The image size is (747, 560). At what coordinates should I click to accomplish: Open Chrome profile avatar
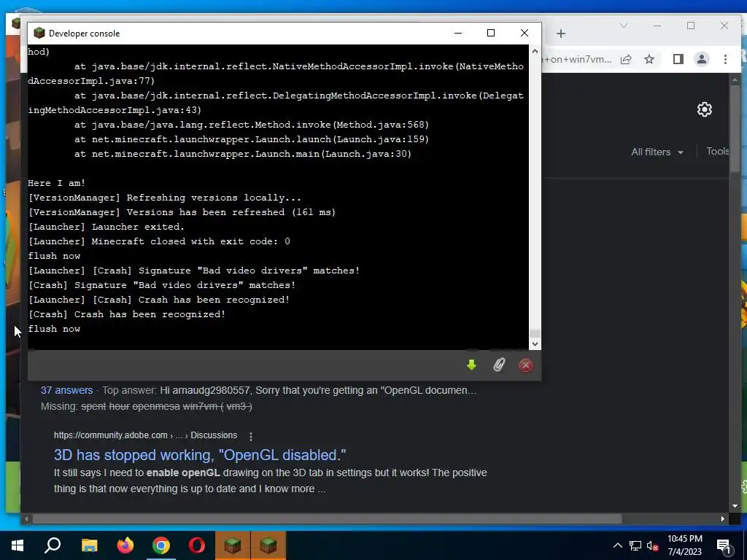click(x=702, y=59)
